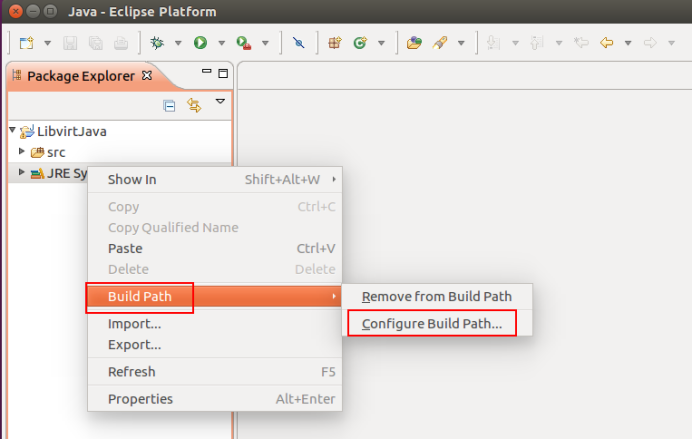Screen dimensions: 692x439
Task: Click the New wizard toolbar icon
Action: point(26,43)
